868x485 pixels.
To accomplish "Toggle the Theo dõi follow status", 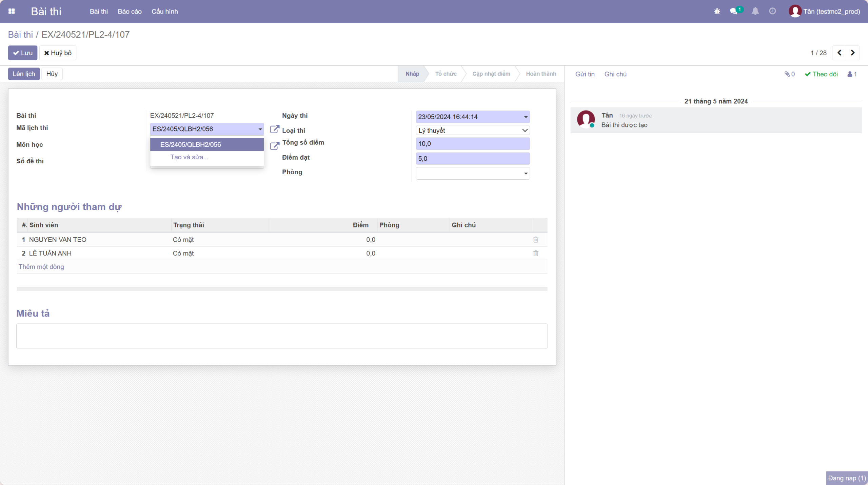I will tap(821, 74).
